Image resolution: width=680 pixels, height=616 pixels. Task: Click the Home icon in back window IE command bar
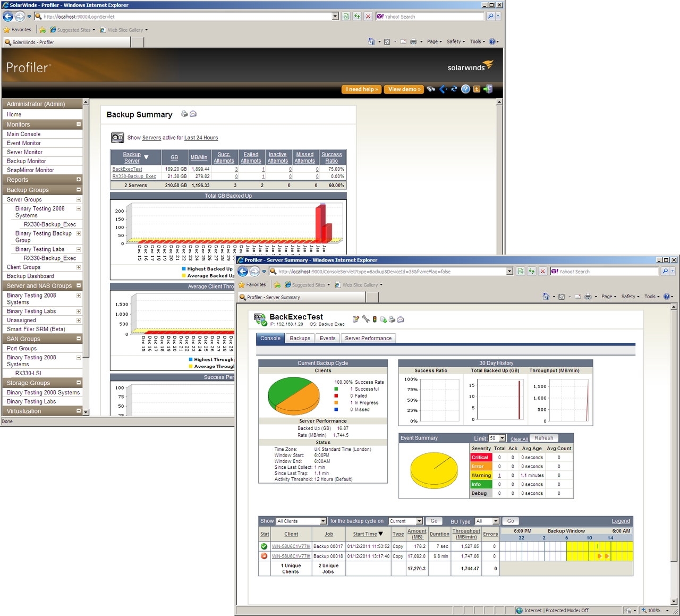pos(371,41)
